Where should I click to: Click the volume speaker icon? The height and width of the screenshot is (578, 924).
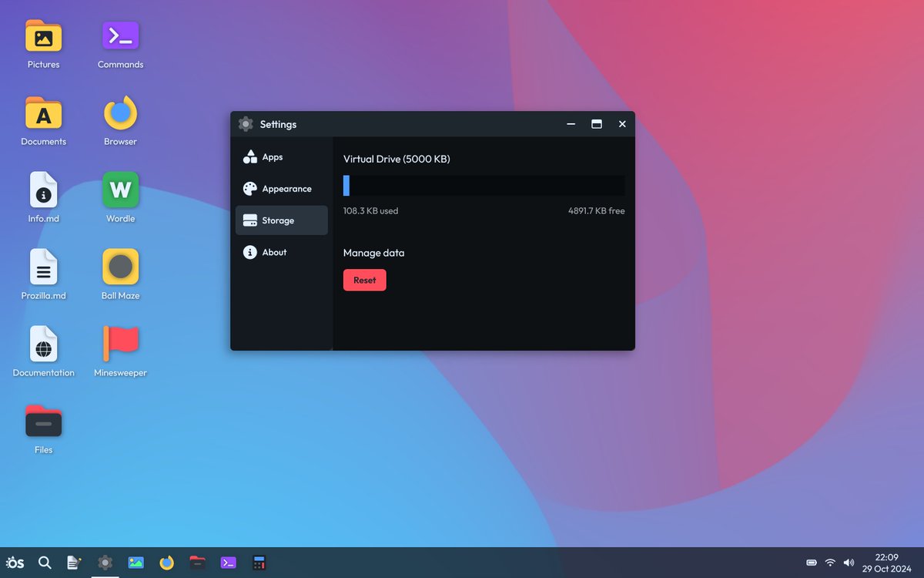pos(849,563)
